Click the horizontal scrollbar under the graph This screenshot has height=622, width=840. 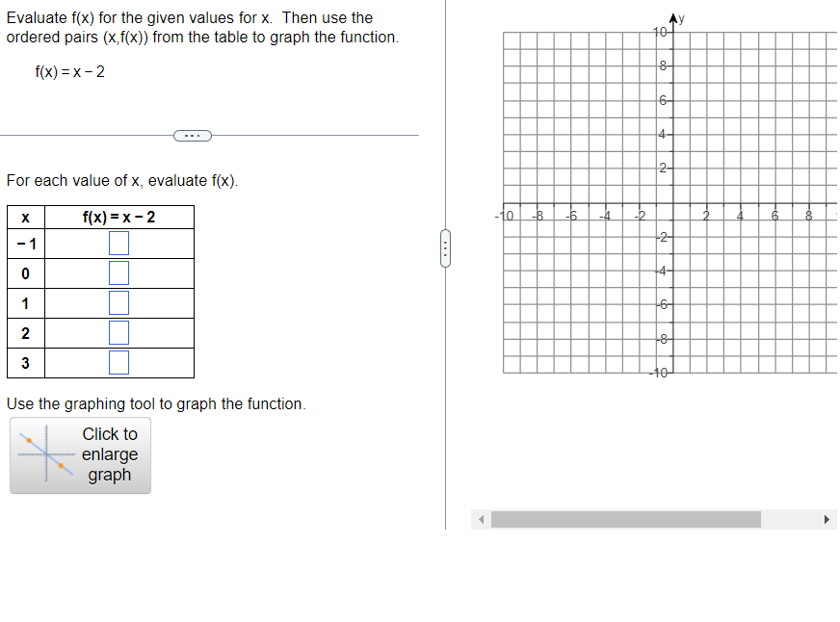point(625,519)
